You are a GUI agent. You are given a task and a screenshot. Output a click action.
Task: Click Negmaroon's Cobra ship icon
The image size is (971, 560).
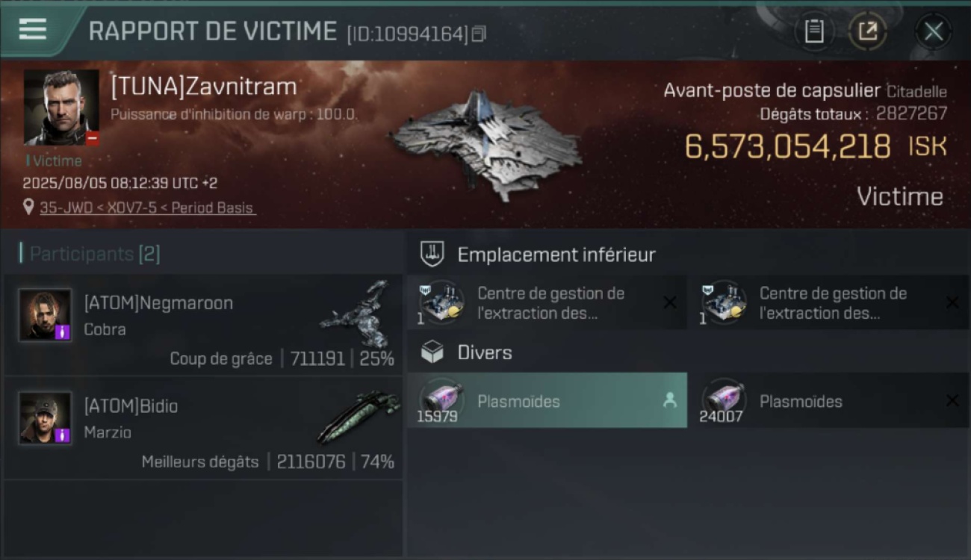pyautogui.click(x=357, y=314)
